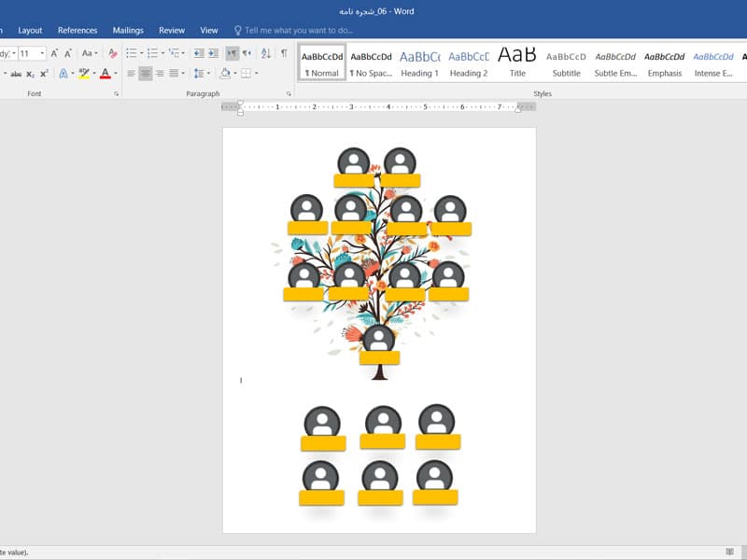This screenshot has height=560, width=747.
Task: Expand the Bullets list dropdown arrow
Action: click(142, 53)
